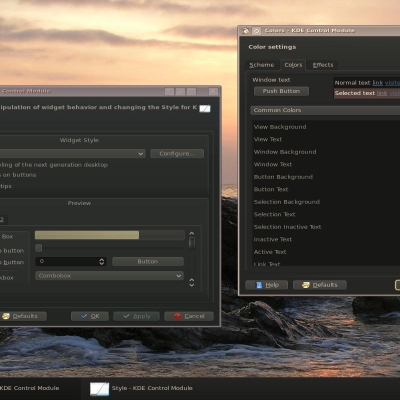This screenshot has height=400, width=400.
Task: Open the Widget Style dropdown
Action: (72, 154)
